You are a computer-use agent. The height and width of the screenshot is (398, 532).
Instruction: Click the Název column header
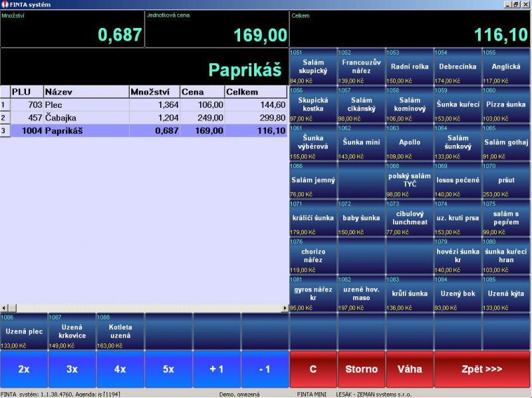pyautogui.click(x=85, y=92)
